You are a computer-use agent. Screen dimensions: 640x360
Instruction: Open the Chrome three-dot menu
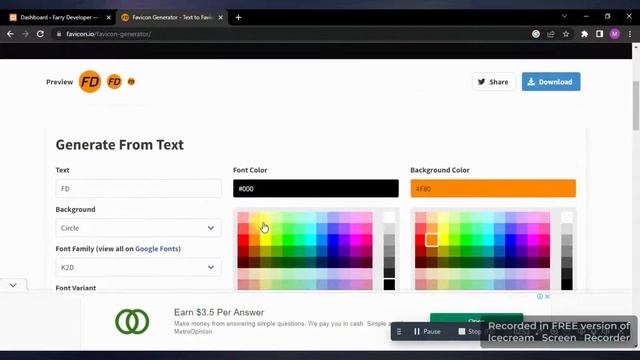(x=630, y=34)
